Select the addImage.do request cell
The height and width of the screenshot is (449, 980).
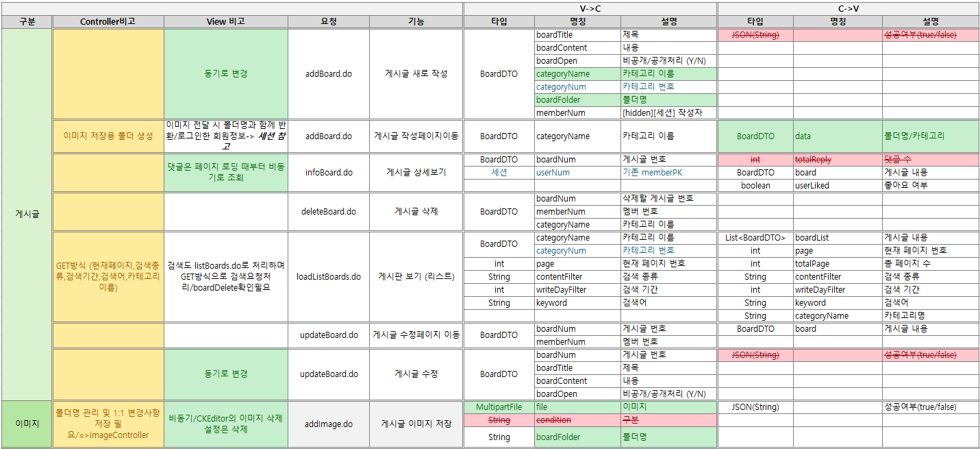pos(329,424)
